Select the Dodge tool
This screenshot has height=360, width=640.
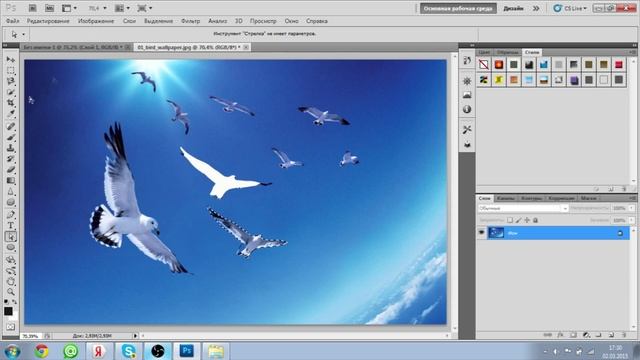coord(11,202)
